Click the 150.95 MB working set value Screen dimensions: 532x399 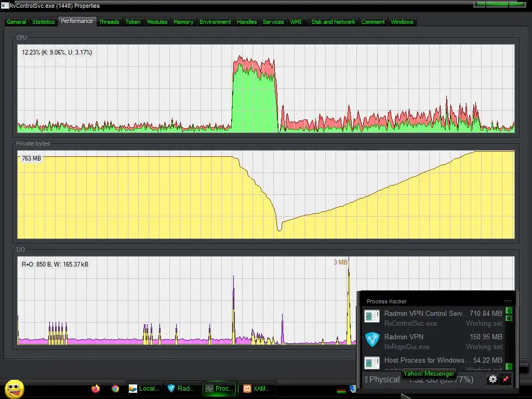tap(486, 337)
